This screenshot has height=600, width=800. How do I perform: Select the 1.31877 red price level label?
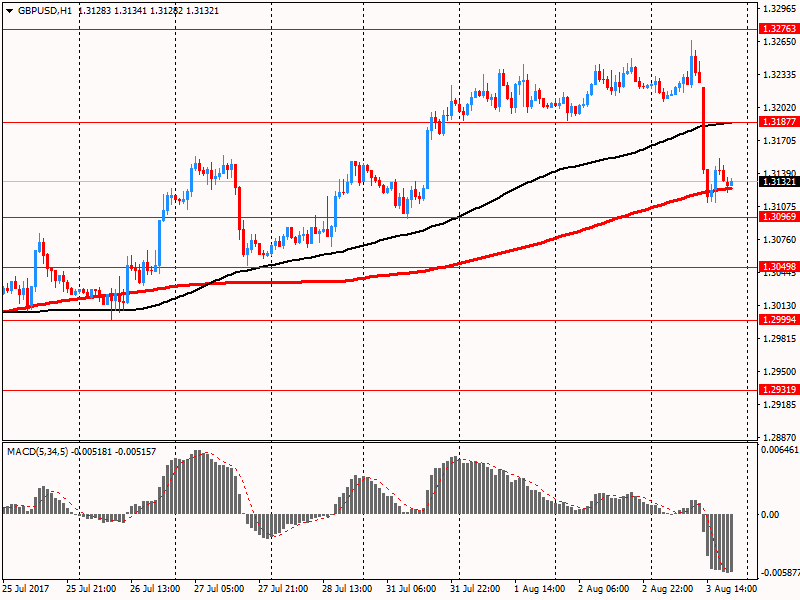coord(779,121)
